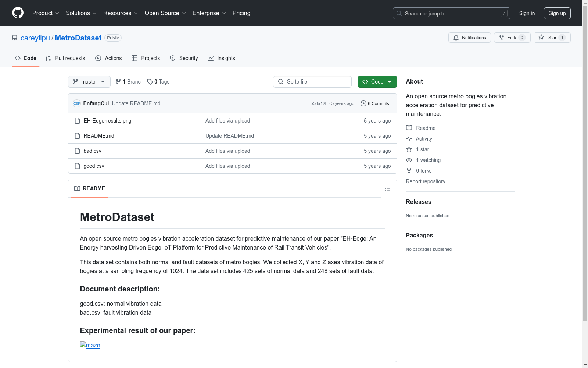Image resolution: width=588 pixels, height=368 pixels.
Task: Open the careylipu profile link
Action: pos(35,38)
